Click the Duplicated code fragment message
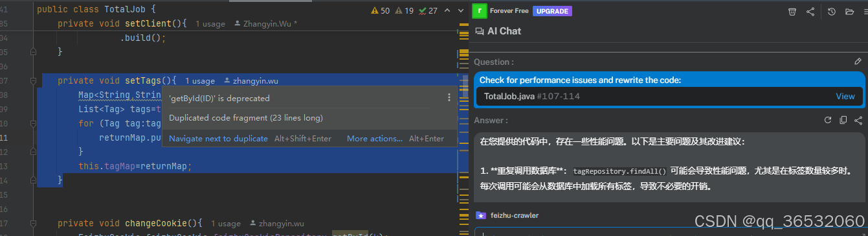Image resolution: width=868 pixels, height=236 pixels. point(246,118)
